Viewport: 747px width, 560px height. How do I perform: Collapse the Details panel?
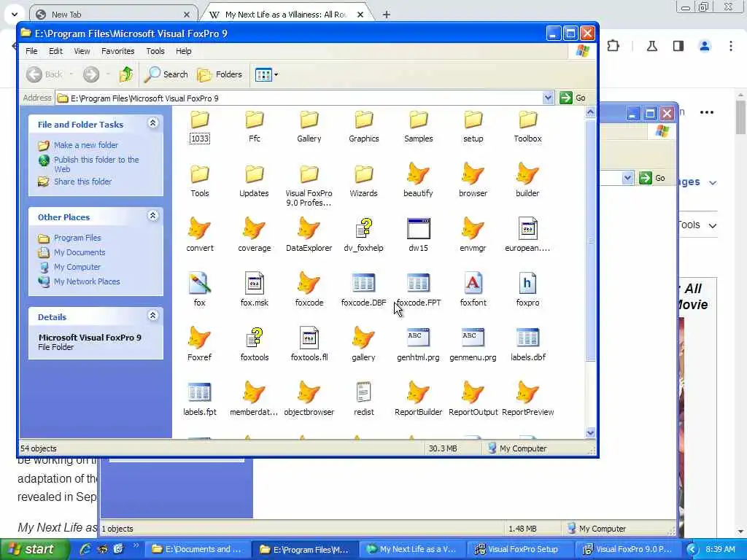pos(153,315)
